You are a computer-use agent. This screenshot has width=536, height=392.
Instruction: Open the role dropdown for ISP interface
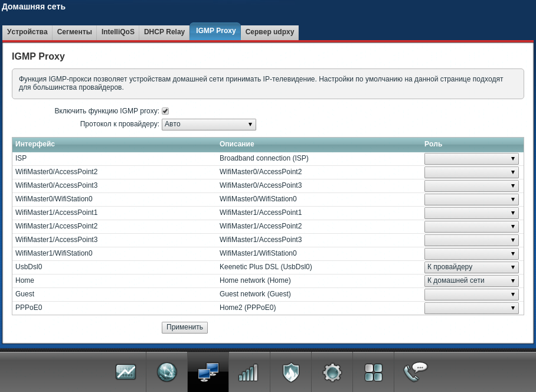pos(471,159)
